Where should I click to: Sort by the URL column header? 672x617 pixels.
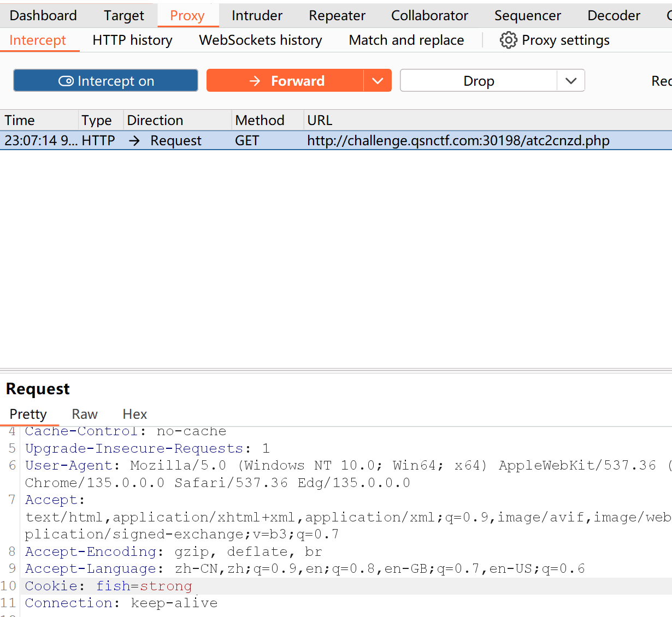pyautogui.click(x=488, y=120)
